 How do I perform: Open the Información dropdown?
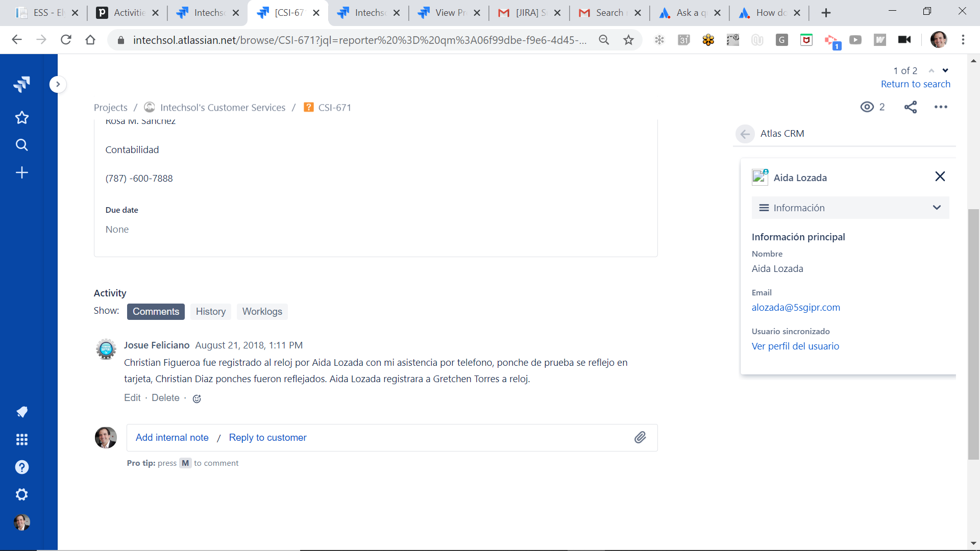click(850, 208)
